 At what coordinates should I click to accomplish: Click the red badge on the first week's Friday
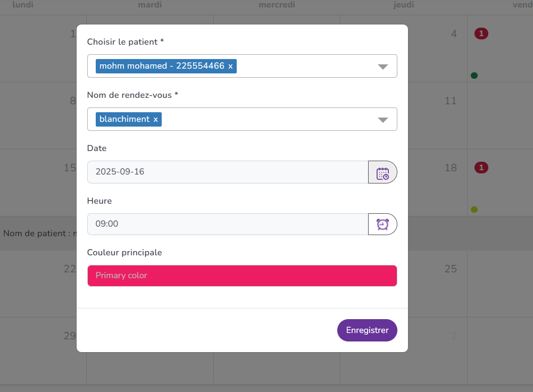[x=481, y=34]
